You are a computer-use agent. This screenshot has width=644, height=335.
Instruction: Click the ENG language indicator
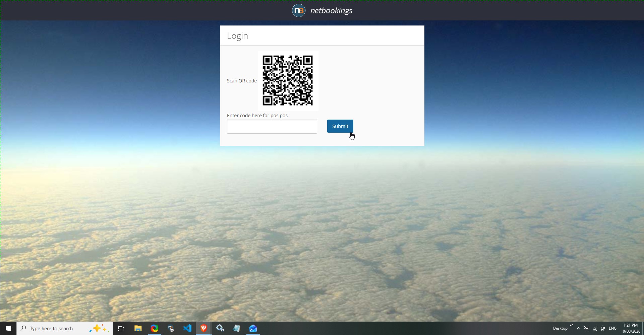coord(613,328)
